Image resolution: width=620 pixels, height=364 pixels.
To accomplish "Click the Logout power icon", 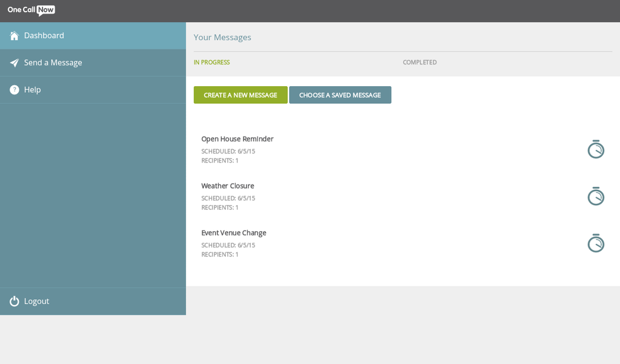I will click(14, 301).
